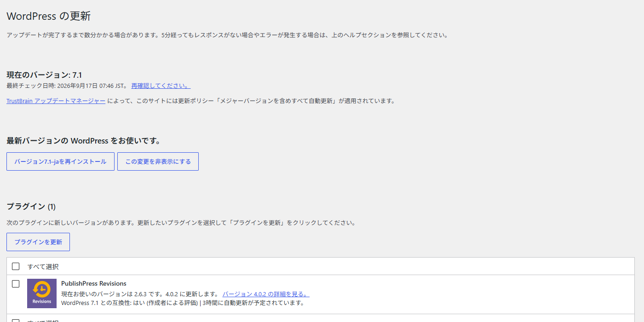644x322 pixels.
Task: Click the PublishPress Revisions plugin icon
Action: point(42,293)
